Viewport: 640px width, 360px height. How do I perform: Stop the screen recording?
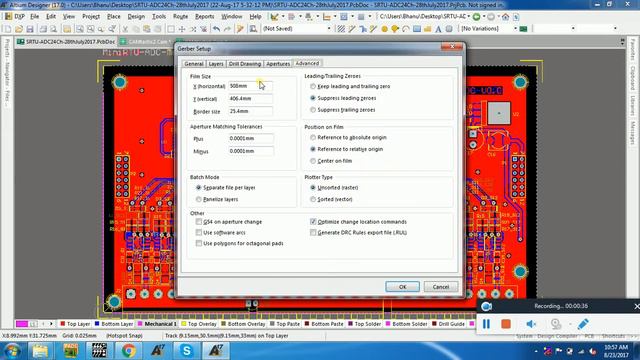click(x=506, y=324)
